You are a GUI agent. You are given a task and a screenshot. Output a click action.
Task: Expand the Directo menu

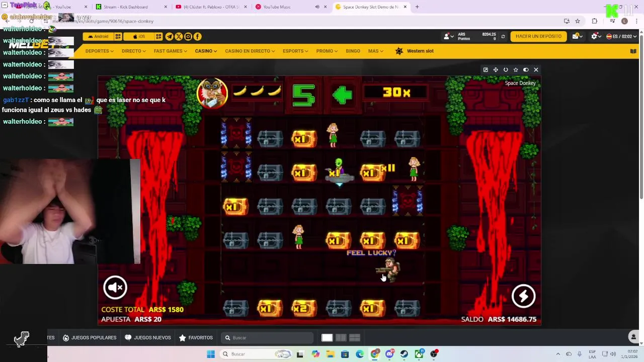[x=133, y=51]
